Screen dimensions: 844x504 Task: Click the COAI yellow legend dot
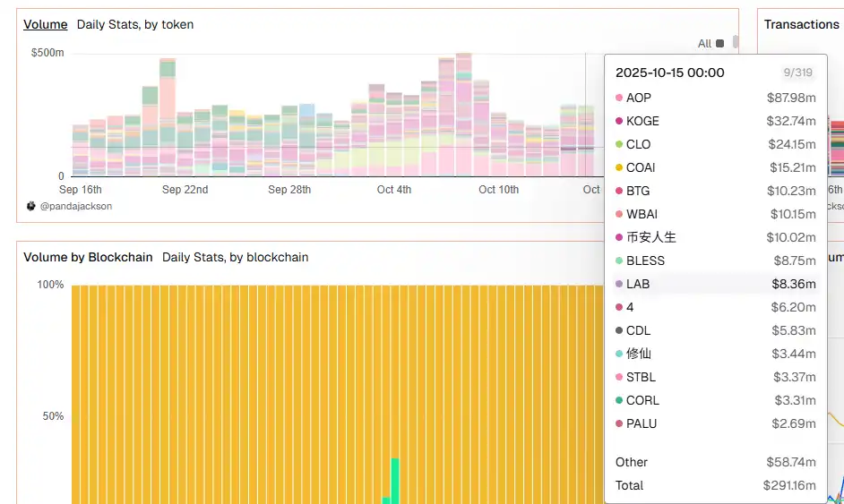619,167
